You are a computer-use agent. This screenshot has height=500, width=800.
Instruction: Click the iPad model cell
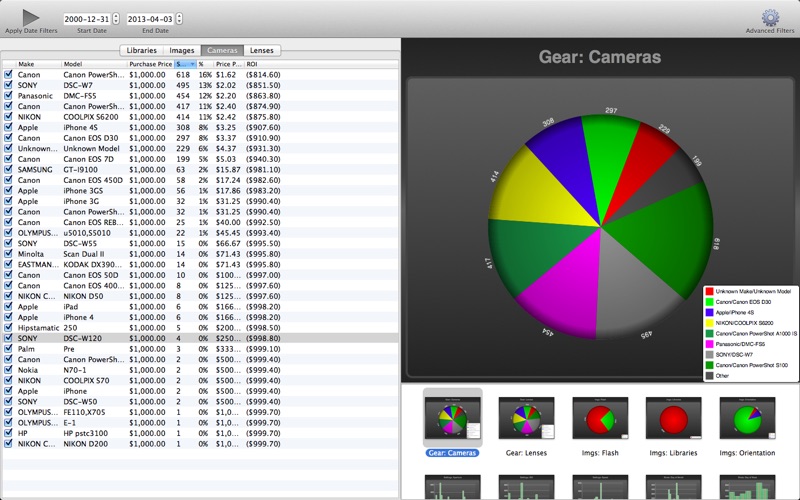(x=70, y=307)
